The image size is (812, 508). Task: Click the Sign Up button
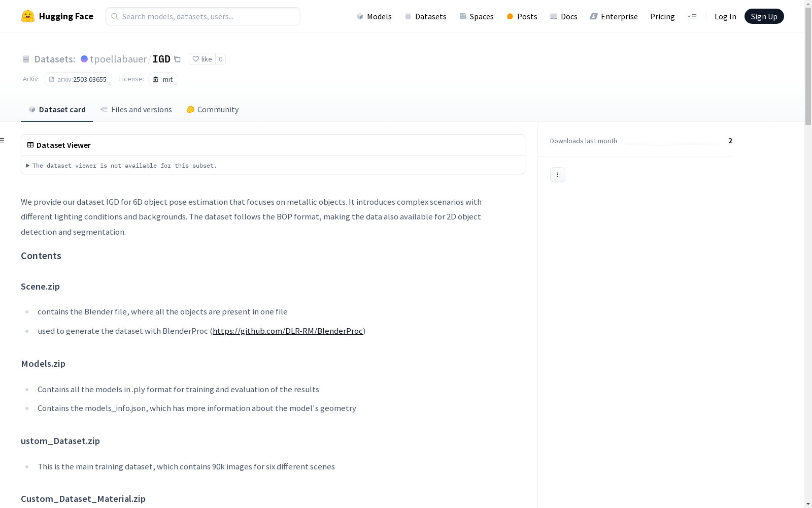coord(764,16)
